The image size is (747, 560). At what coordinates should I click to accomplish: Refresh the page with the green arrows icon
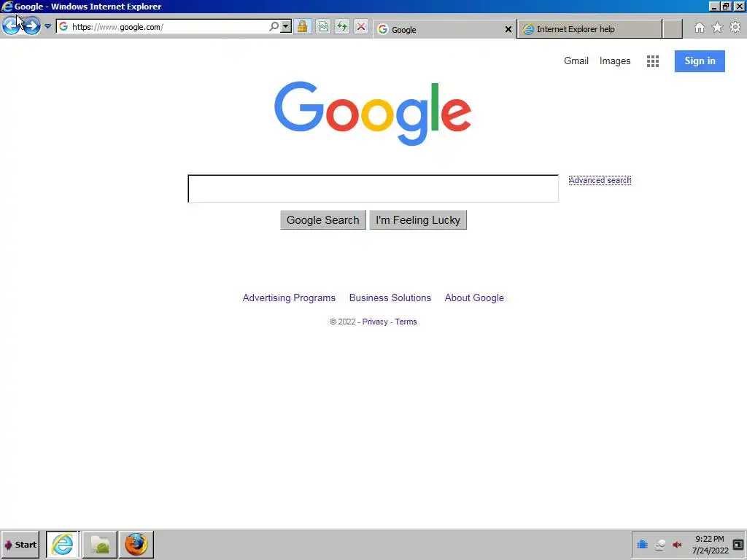[342, 27]
